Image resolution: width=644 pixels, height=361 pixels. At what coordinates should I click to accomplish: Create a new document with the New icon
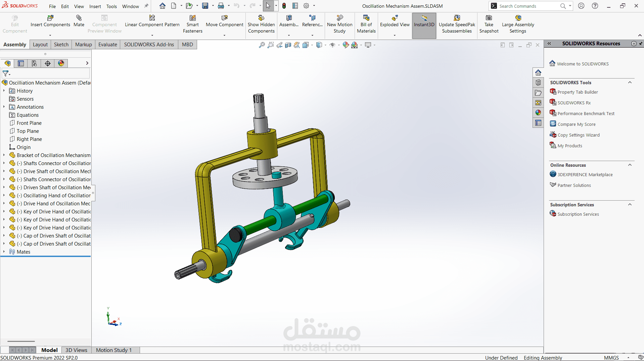[x=174, y=6]
